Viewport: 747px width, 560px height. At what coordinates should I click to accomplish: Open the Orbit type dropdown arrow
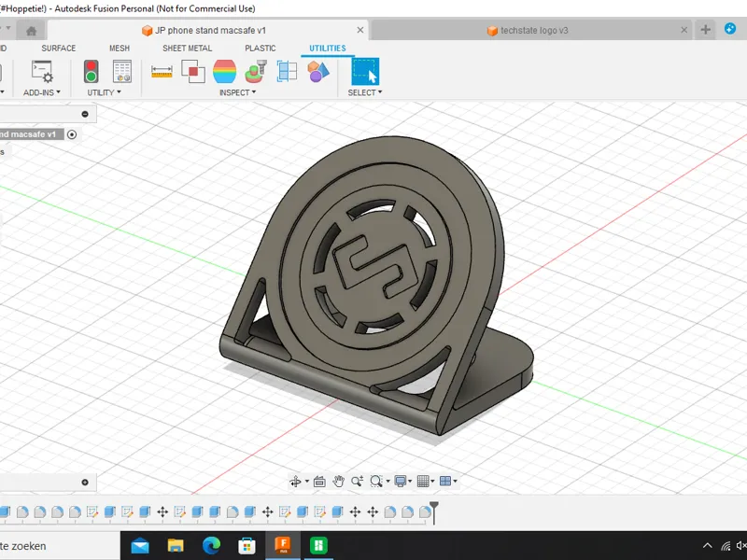pos(307,482)
